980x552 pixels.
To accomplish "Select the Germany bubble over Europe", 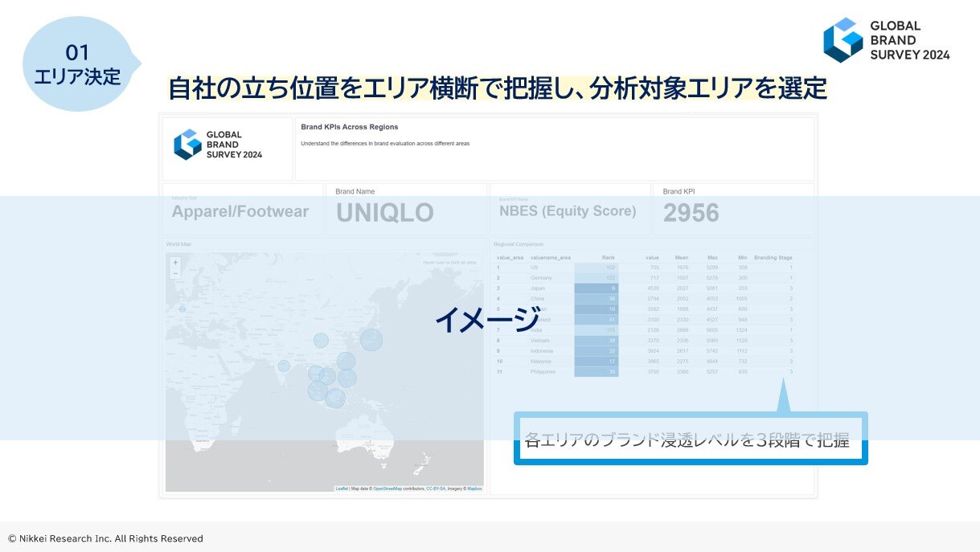I will [x=182, y=309].
